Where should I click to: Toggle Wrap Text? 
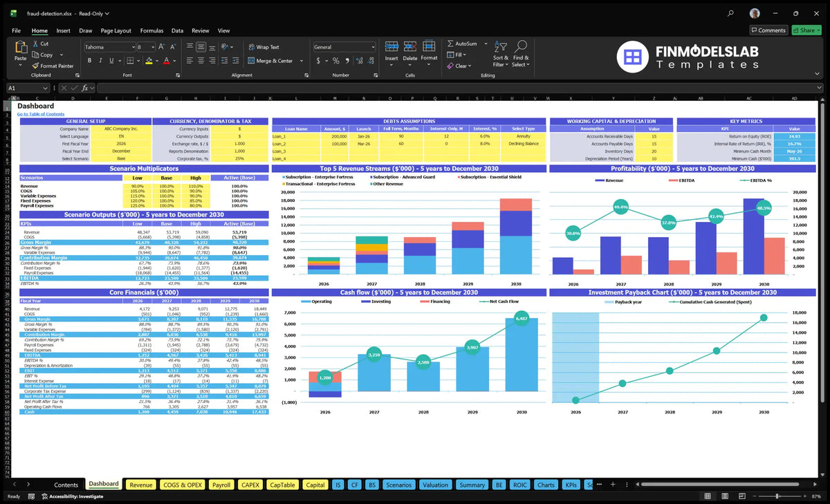(x=264, y=47)
